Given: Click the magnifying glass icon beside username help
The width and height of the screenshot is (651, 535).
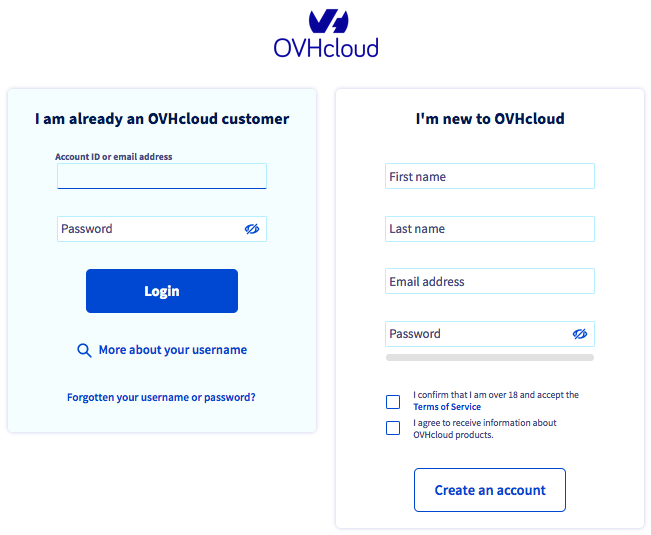Looking at the screenshot, I should tap(85, 351).
